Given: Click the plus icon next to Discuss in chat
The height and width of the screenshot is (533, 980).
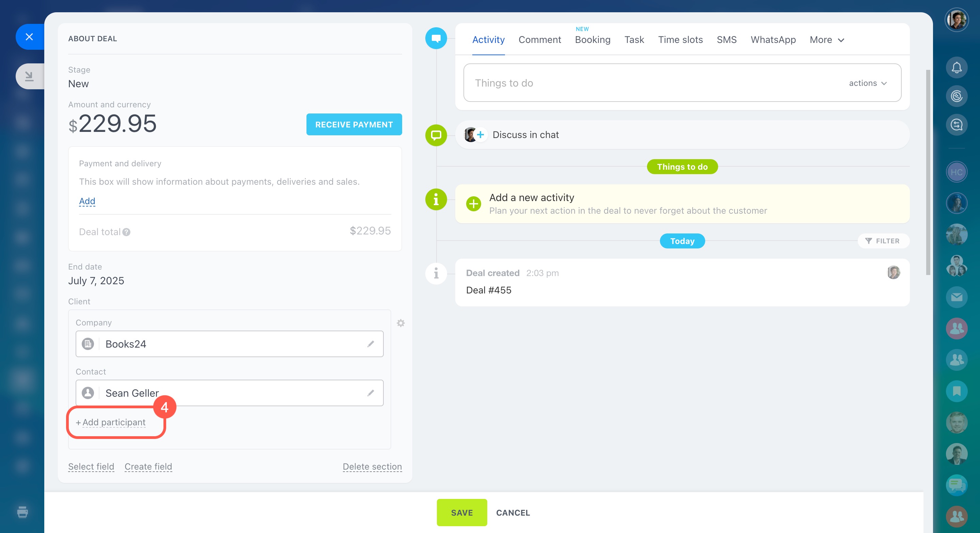Looking at the screenshot, I should click(480, 135).
